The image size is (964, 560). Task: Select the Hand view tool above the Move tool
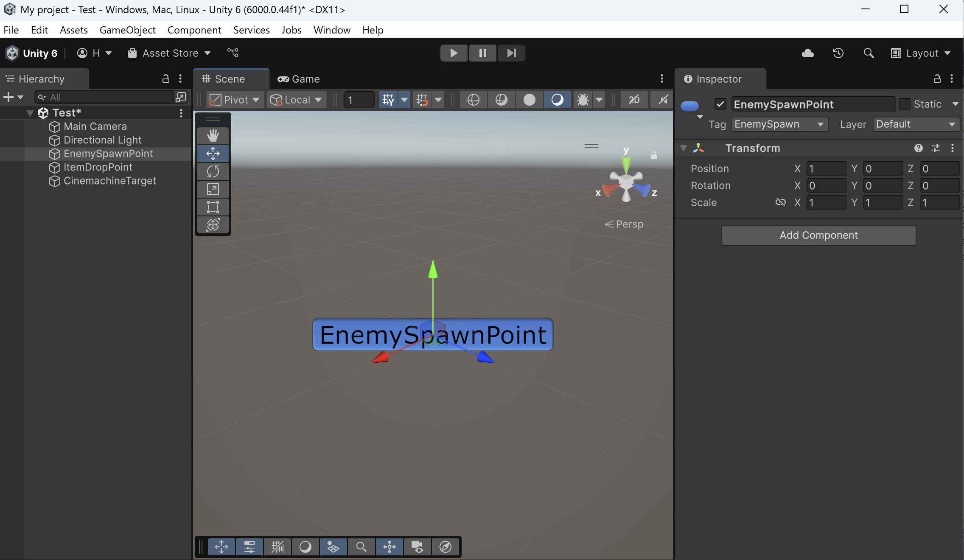pyautogui.click(x=213, y=136)
